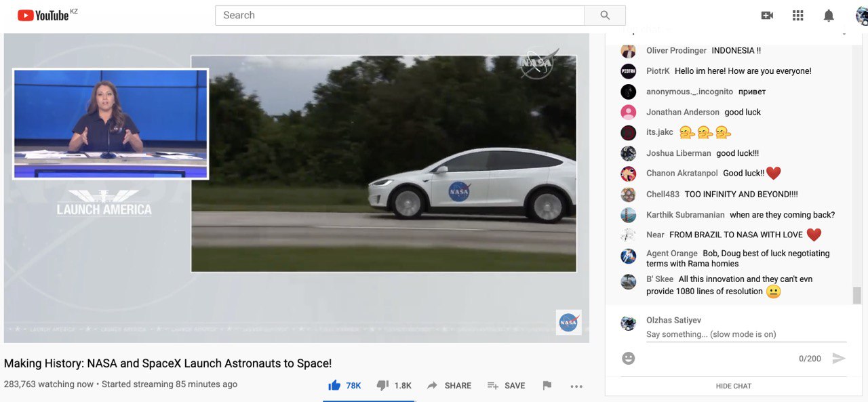Click the live chat scrollbar thumb
This screenshot has height=402, width=868.
857,295
